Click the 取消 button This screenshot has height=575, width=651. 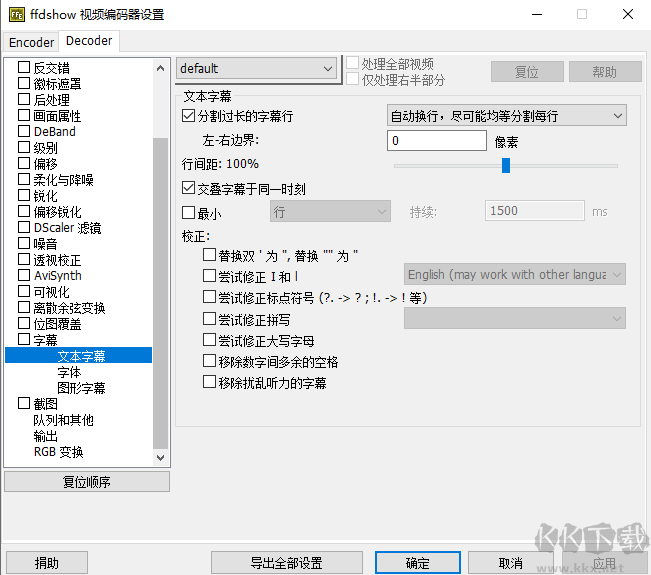[x=511, y=563]
